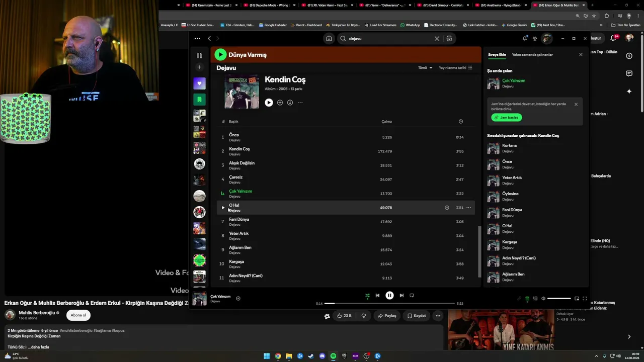Toggle the queue view icon
The width and height of the screenshot is (644, 362).
click(x=527, y=299)
